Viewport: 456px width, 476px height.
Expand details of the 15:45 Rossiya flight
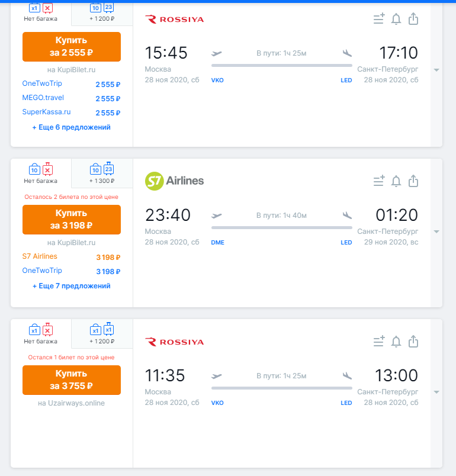[436, 70]
